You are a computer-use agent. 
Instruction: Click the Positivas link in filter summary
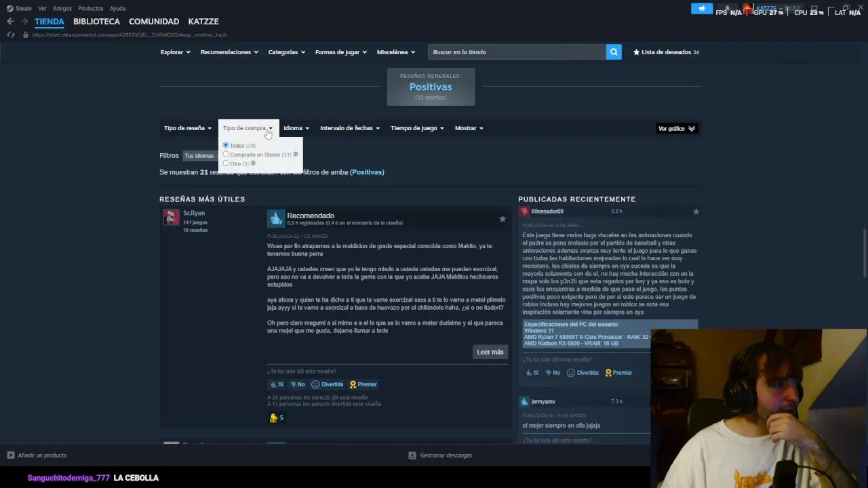[x=367, y=172]
